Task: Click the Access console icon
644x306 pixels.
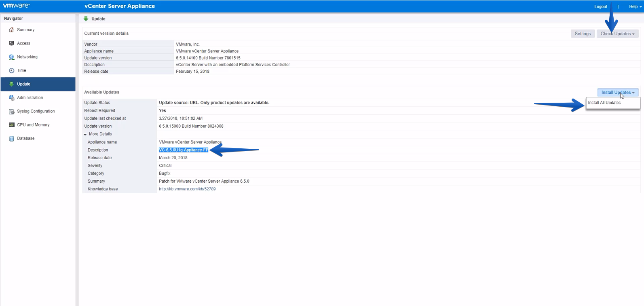Action: coord(11,43)
